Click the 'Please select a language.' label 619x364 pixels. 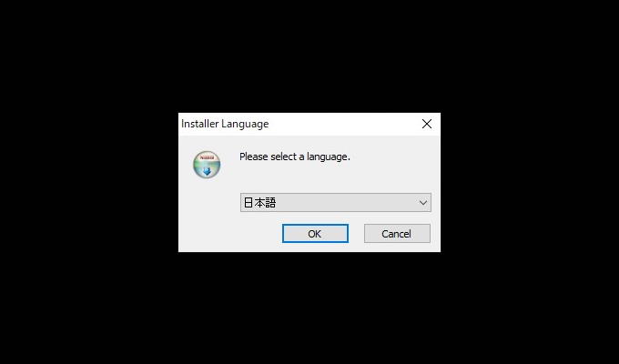[295, 157]
